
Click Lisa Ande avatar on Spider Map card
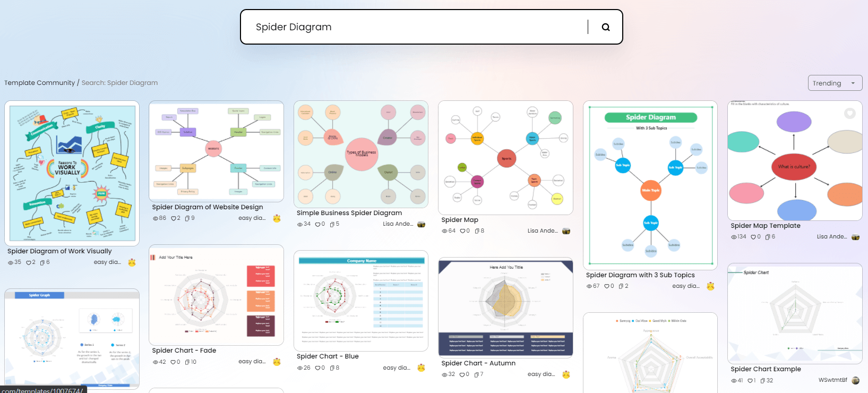pyautogui.click(x=566, y=231)
